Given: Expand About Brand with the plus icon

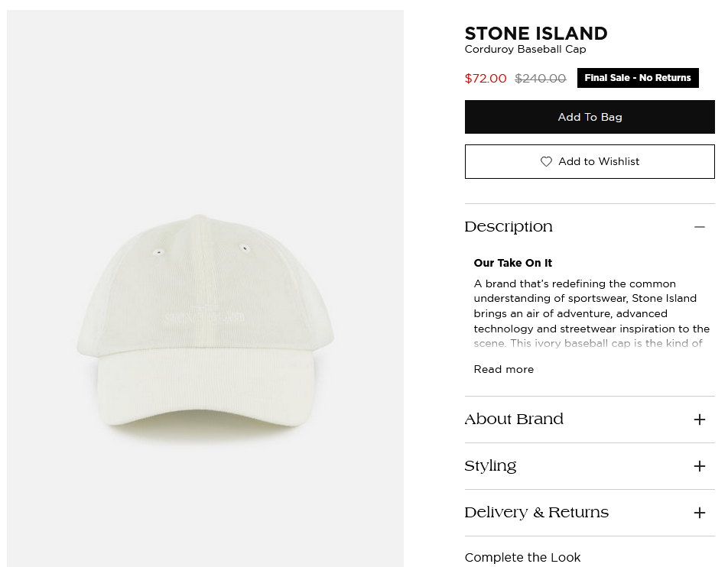Looking at the screenshot, I should click(699, 420).
